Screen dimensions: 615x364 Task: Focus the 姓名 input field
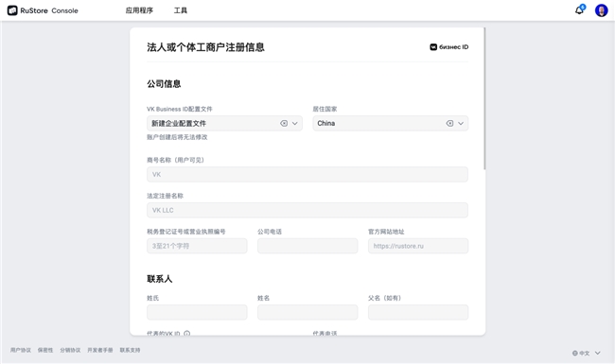click(307, 312)
